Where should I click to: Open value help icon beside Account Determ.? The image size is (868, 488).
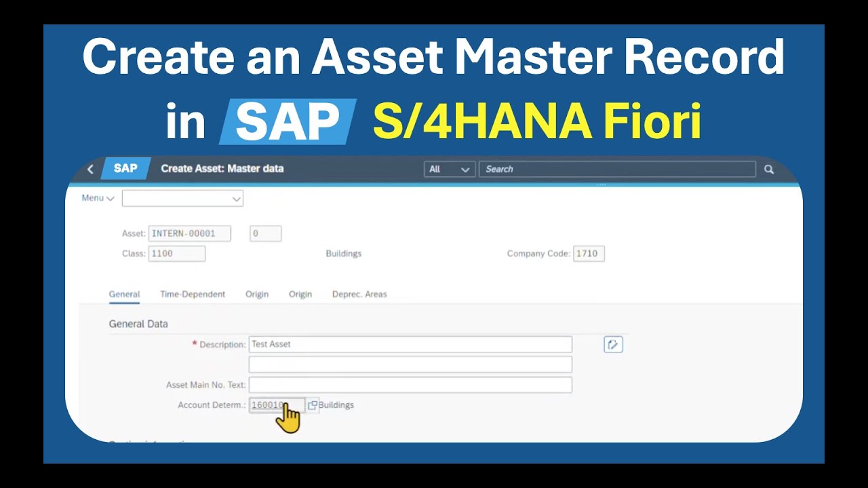(x=313, y=405)
